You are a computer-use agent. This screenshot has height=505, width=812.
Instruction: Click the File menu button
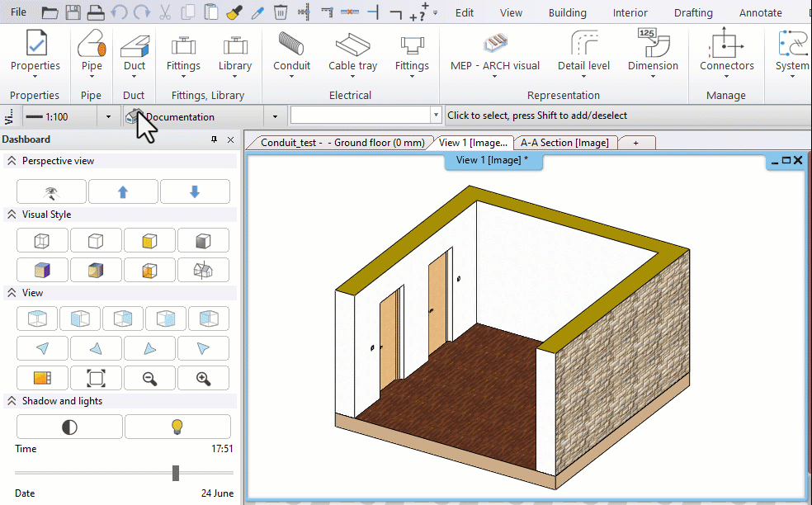pyautogui.click(x=18, y=12)
